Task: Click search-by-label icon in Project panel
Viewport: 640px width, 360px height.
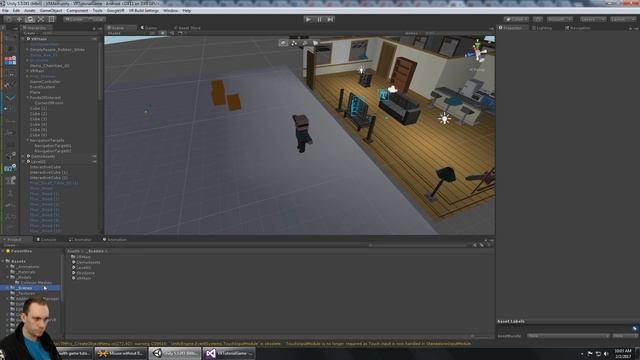Action: (482, 245)
